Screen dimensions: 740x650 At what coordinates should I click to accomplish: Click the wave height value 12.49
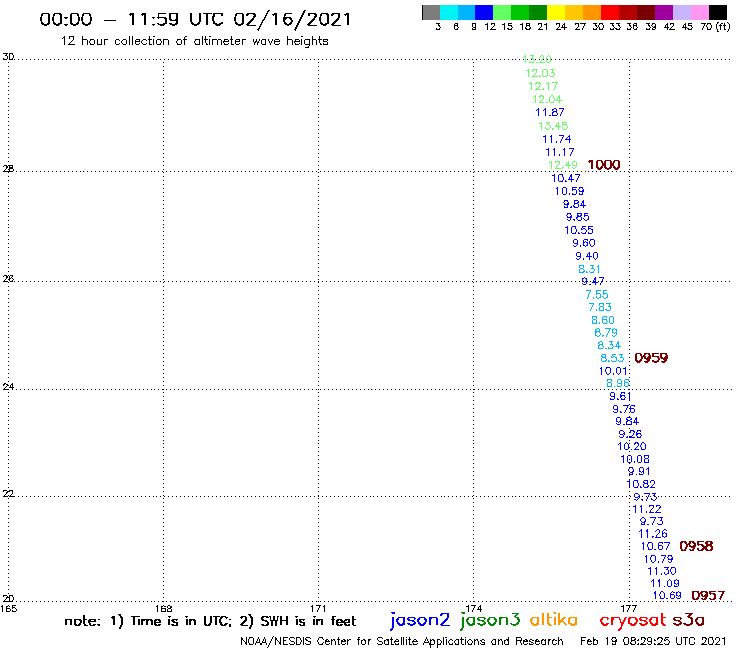563,165
